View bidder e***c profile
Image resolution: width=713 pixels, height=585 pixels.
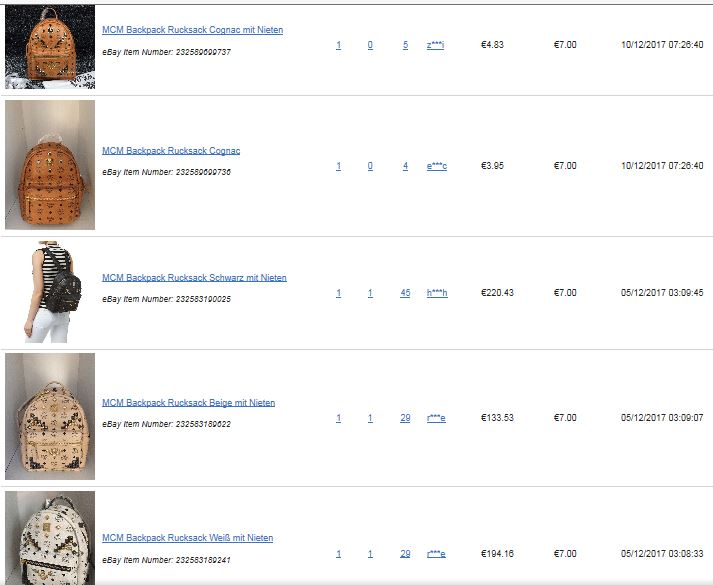coord(437,166)
